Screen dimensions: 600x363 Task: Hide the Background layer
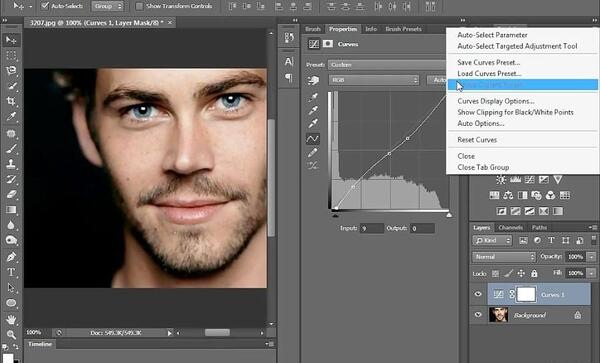478,314
